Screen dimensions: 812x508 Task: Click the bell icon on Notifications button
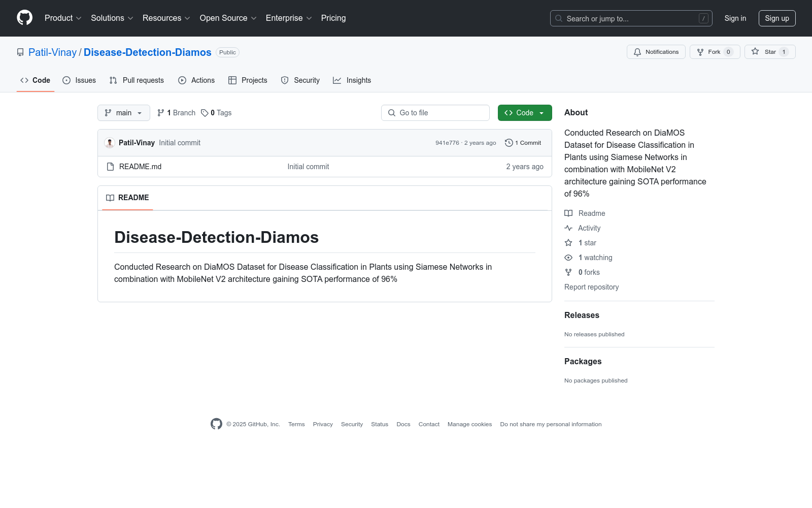[637, 52]
